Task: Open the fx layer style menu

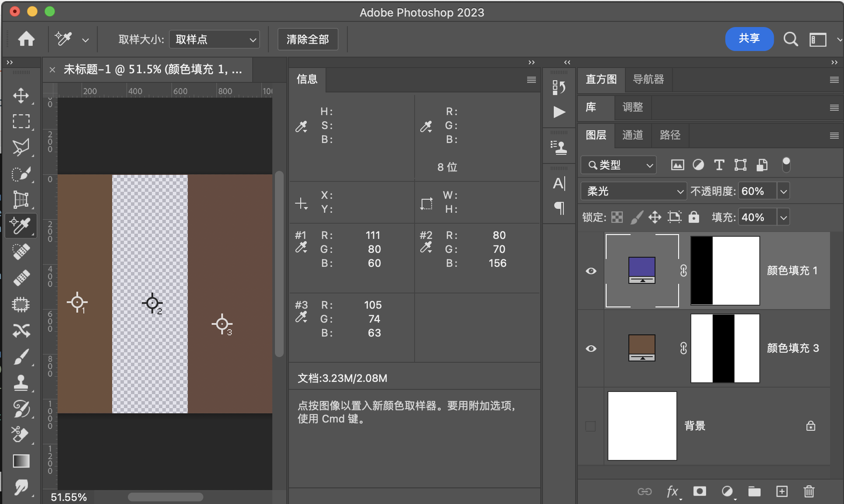Action: 672,491
